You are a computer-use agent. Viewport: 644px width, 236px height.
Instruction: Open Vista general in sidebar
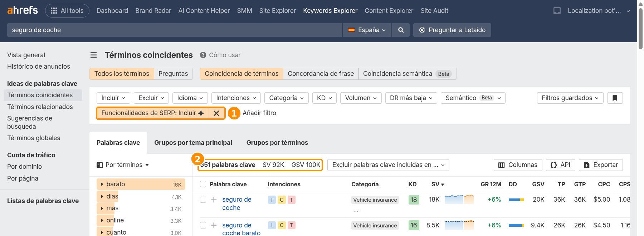[x=26, y=55]
